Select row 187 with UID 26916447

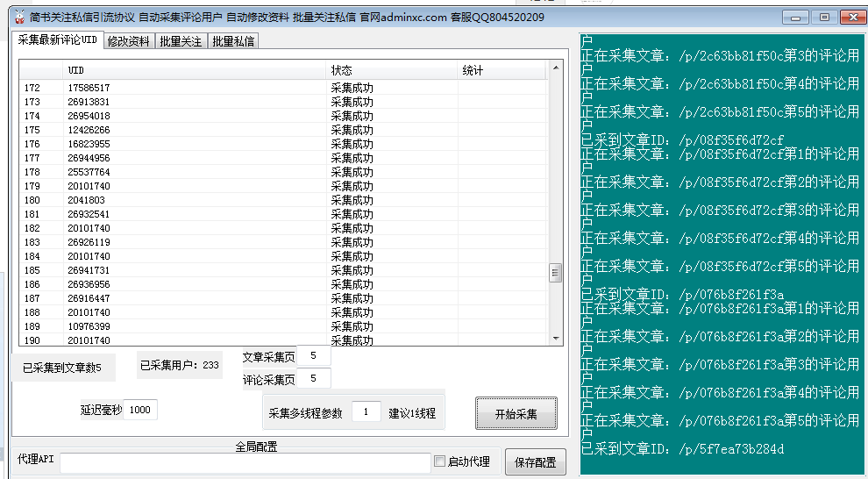[x=283, y=298]
